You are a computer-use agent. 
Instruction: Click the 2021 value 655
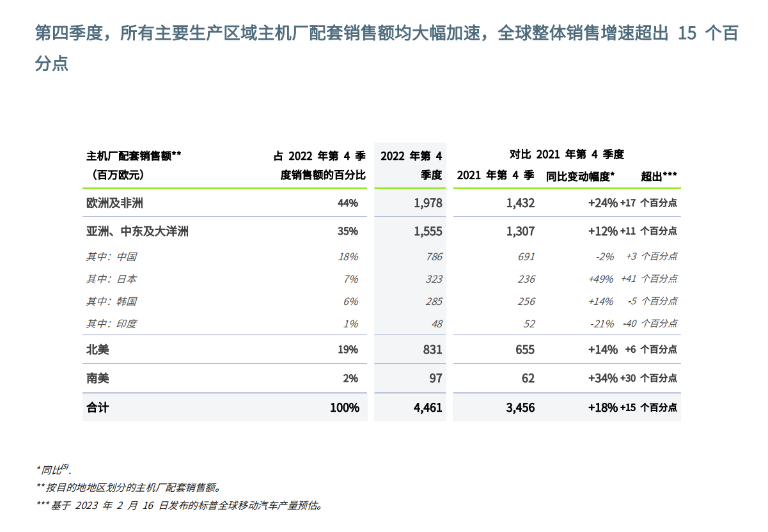[x=524, y=350]
